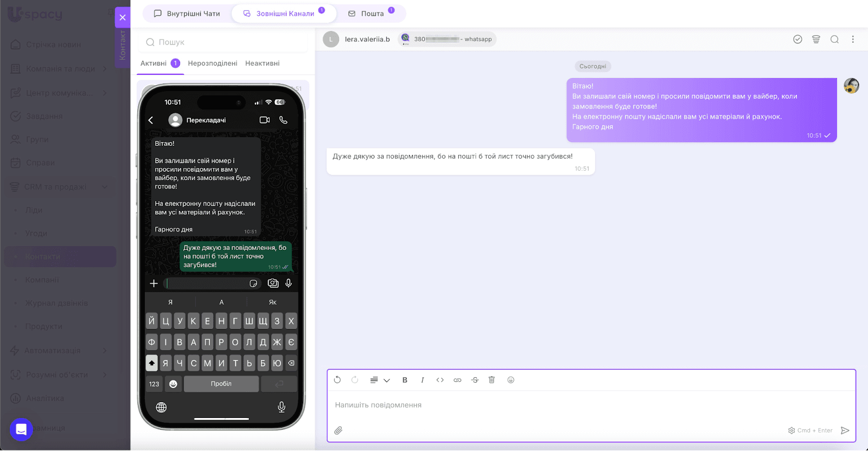Image resolution: width=868 pixels, height=451 pixels.
Task: Click the Пошук search field
Action: (223, 42)
